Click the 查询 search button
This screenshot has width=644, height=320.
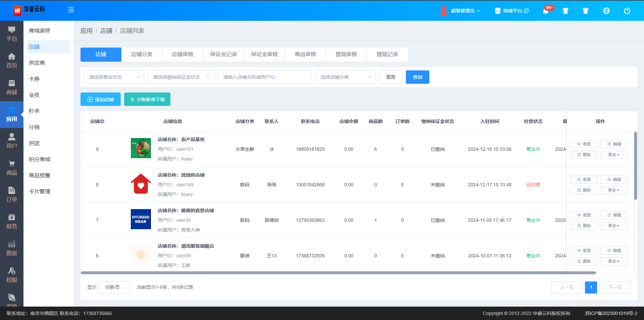[417, 77]
